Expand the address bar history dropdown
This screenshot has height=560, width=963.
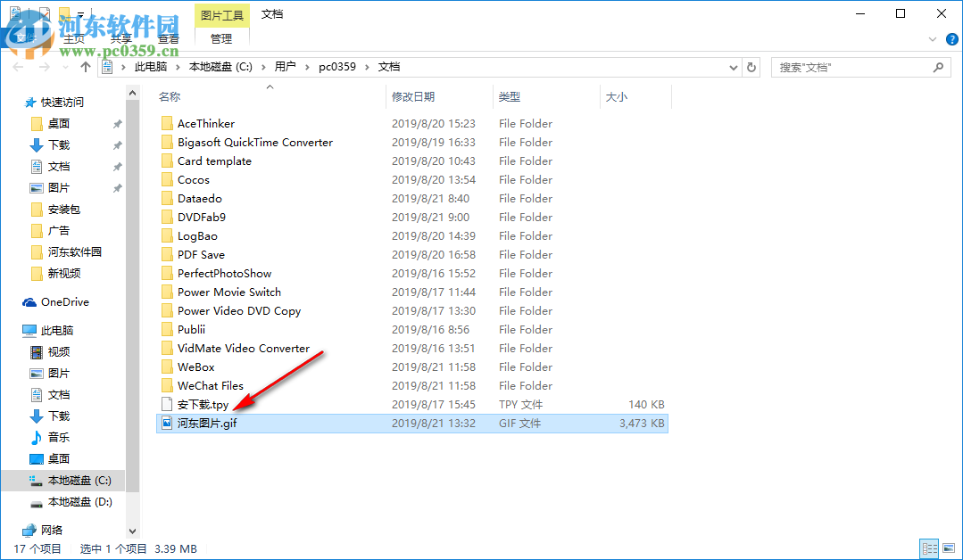pos(733,66)
